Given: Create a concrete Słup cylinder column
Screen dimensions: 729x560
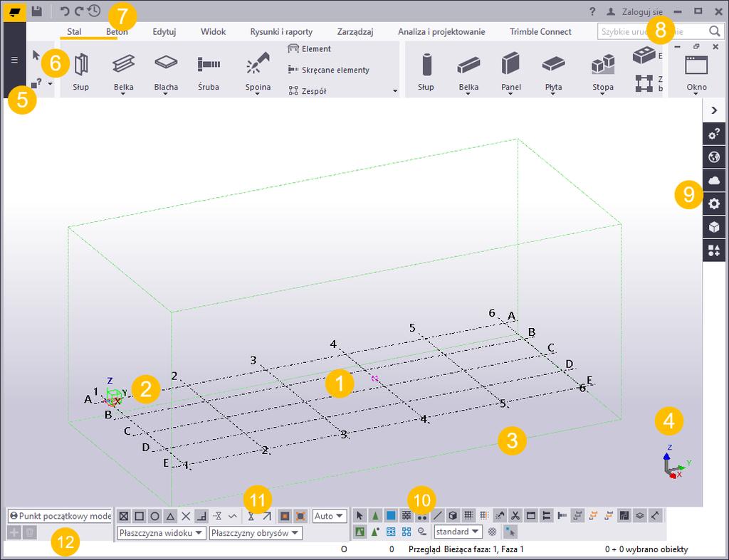Looking at the screenshot, I should click(426, 71).
